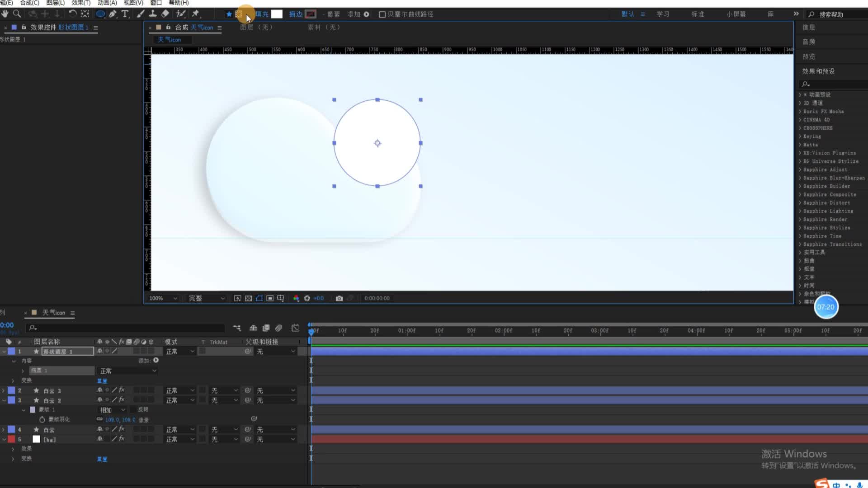Select the Zoom magnifier tool
This screenshot has height=488, width=868.
tap(17, 14)
